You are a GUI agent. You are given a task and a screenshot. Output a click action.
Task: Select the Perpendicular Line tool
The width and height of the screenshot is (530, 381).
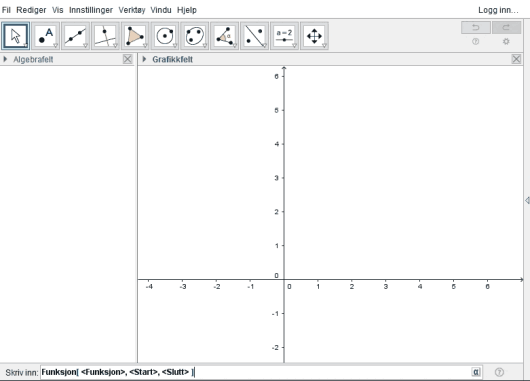coord(105,36)
